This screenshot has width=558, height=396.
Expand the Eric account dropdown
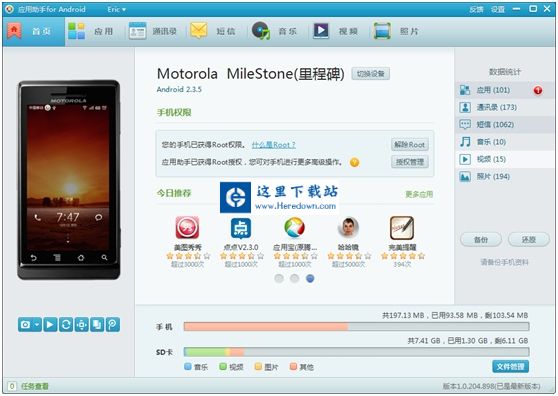pyautogui.click(x=117, y=10)
